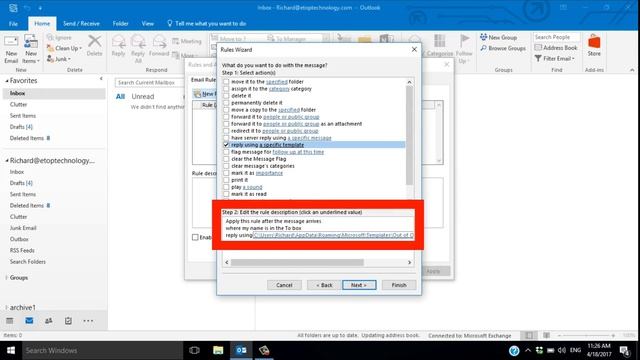Open People view in navigation bar

49,321
